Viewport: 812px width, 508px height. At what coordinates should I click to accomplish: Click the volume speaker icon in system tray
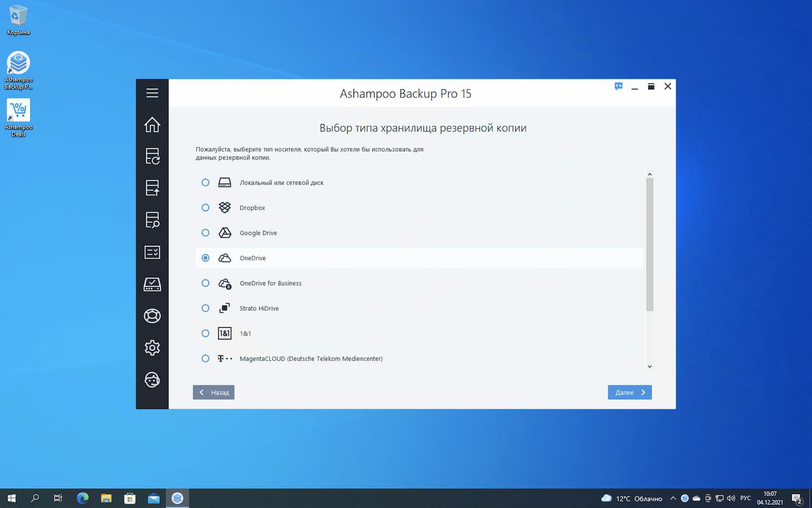pos(731,498)
